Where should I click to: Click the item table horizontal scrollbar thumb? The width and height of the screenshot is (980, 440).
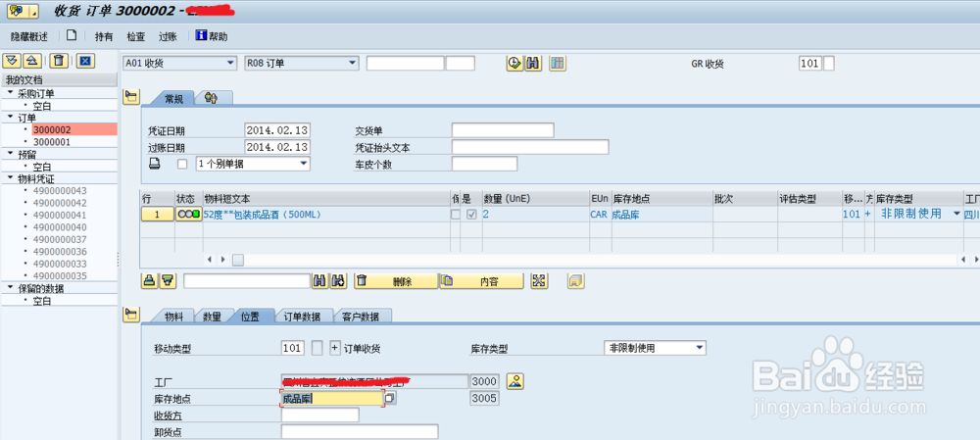point(238,260)
